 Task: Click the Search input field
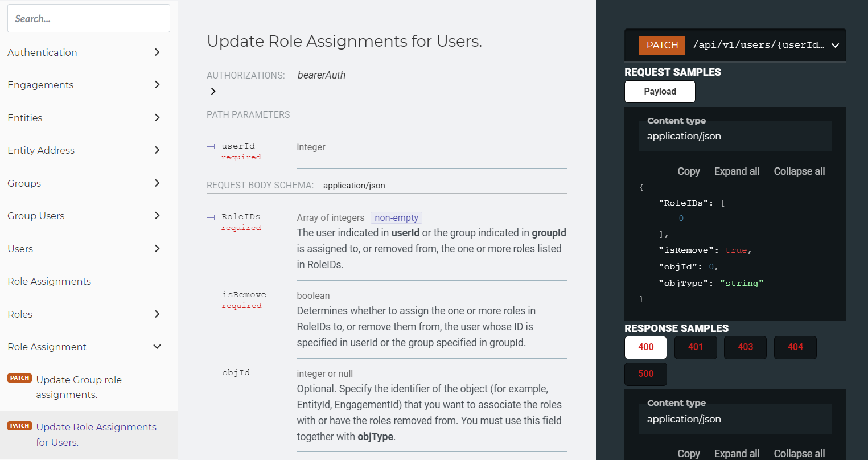pos(89,19)
